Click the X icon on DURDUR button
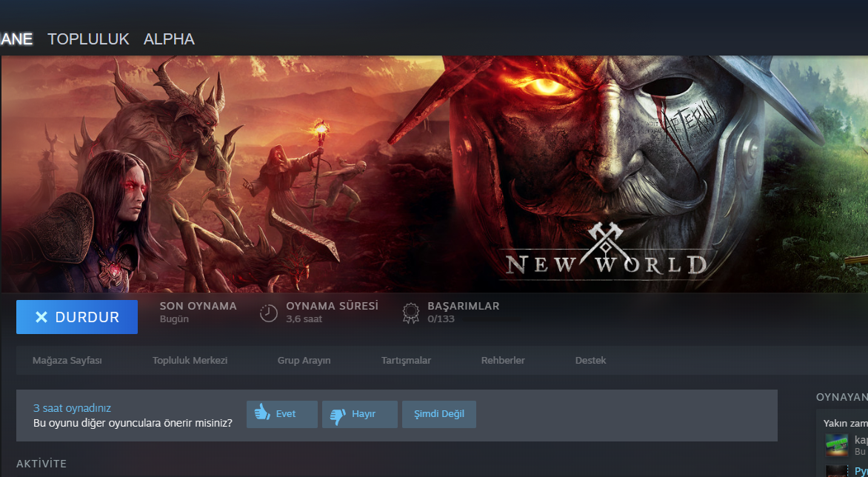This screenshot has height=477, width=868. point(41,317)
